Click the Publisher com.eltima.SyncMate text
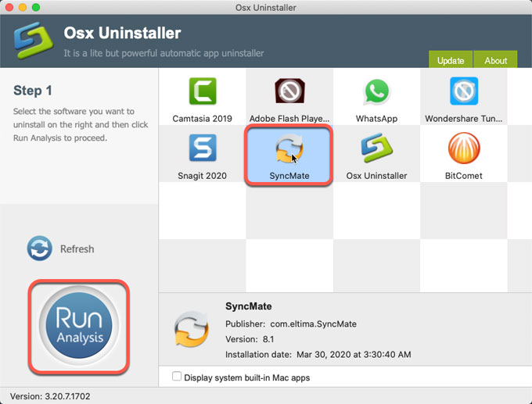Image resolution: width=532 pixels, height=404 pixels. (x=291, y=324)
